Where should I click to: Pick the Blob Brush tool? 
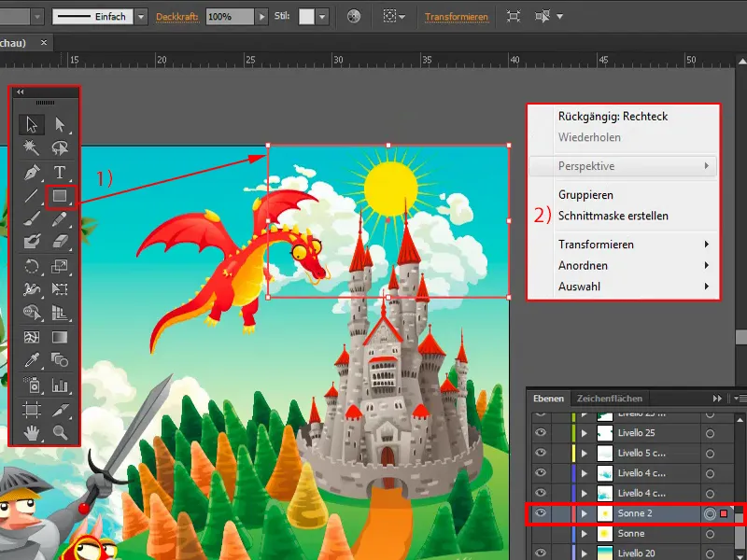pyautogui.click(x=32, y=242)
